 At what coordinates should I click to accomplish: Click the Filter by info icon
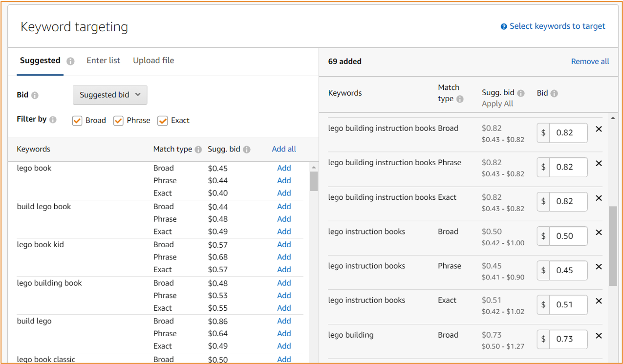click(x=54, y=119)
